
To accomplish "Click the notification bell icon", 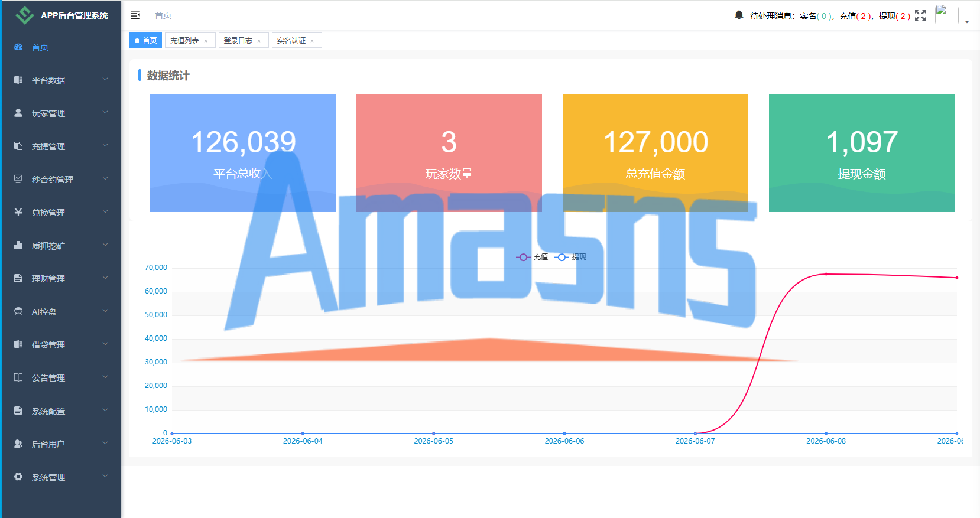I will 739,15.
